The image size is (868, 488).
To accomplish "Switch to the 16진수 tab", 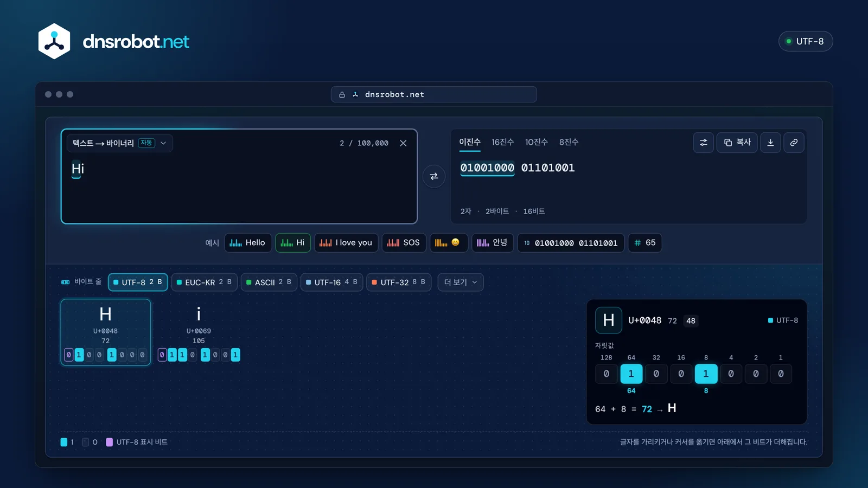I will click(502, 142).
